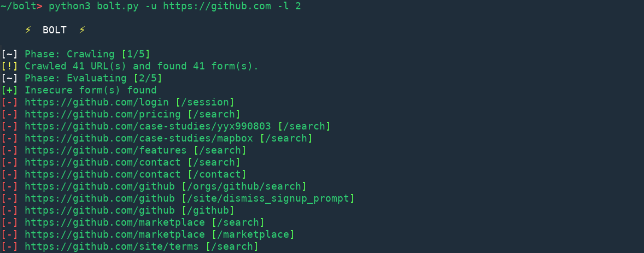644x253 pixels.
Task: Click the red [-] marker before github.com/pricing
Action: tap(9, 114)
